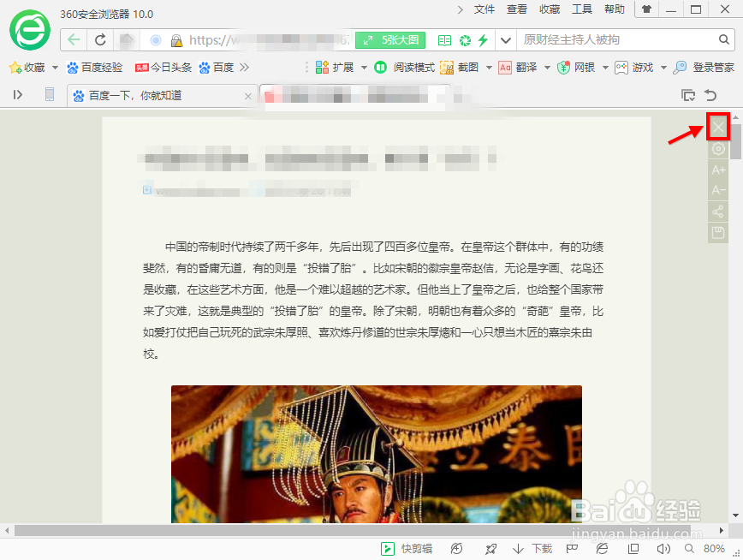The width and height of the screenshot is (743, 560).
Task: Expand more bookmarks with the double chevron
Action: tap(244, 68)
